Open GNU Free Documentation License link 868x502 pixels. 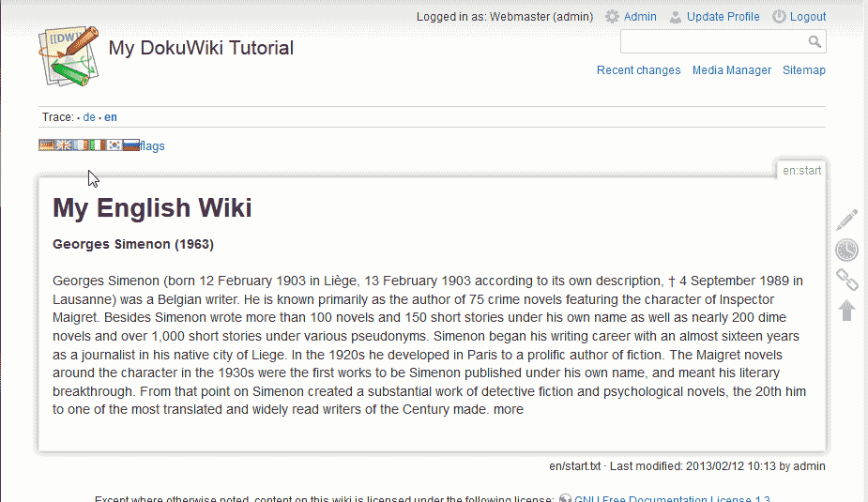672,497
